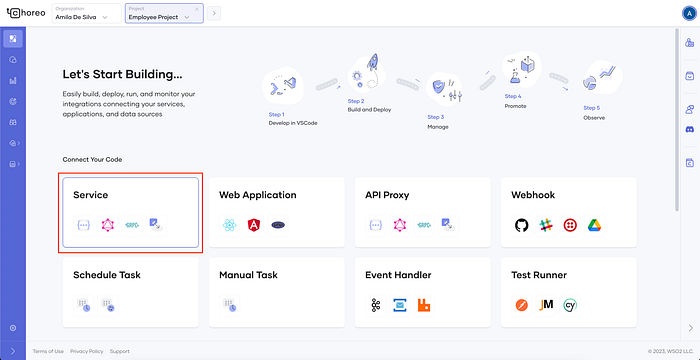This screenshot has height=360, width=700.
Task: Open the user avatar menu
Action: tap(689, 13)
